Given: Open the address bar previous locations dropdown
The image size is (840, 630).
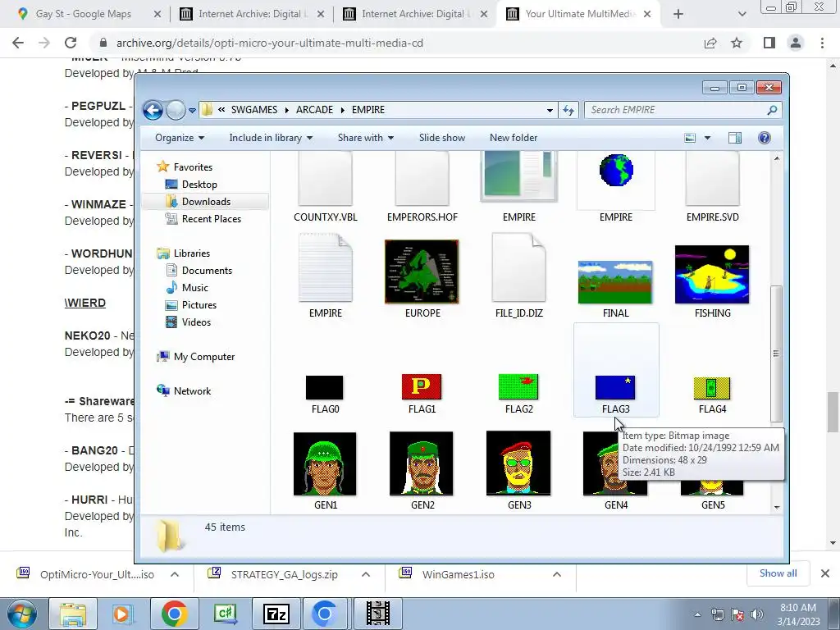Looking at the screenshot, I should click(550, 111).
